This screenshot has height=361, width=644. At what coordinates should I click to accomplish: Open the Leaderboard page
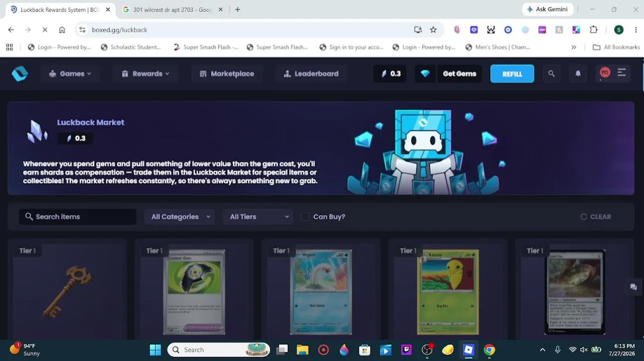(311, 74)
